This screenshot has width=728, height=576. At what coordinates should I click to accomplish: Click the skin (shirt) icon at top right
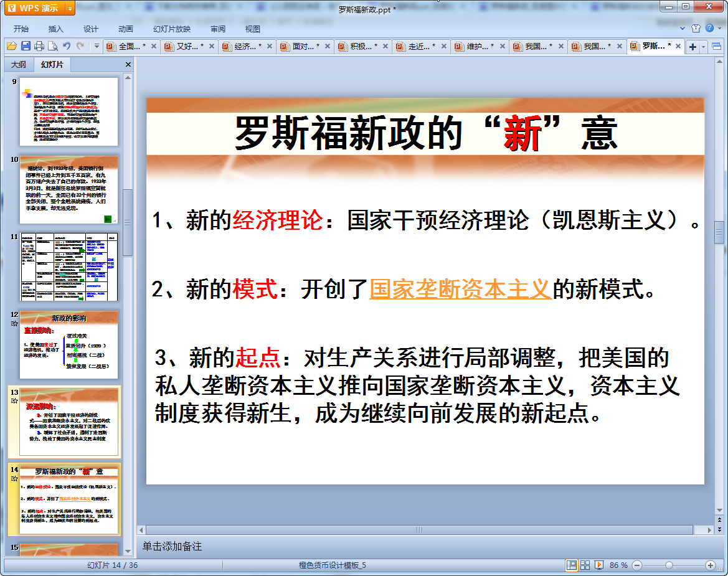point(696,28)
